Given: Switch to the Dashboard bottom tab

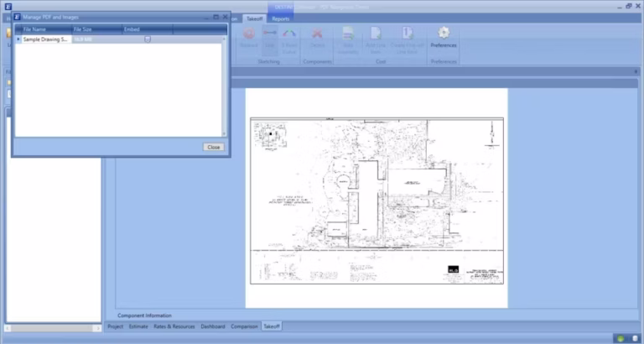Looking at the screenshot, I should click(x=213, y=326).
